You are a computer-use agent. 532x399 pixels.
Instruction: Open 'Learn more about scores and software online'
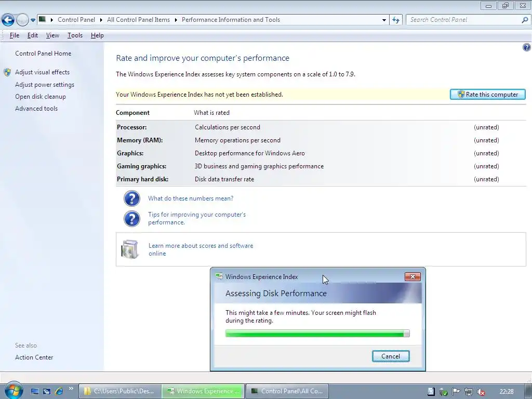[x=201, y=249]
